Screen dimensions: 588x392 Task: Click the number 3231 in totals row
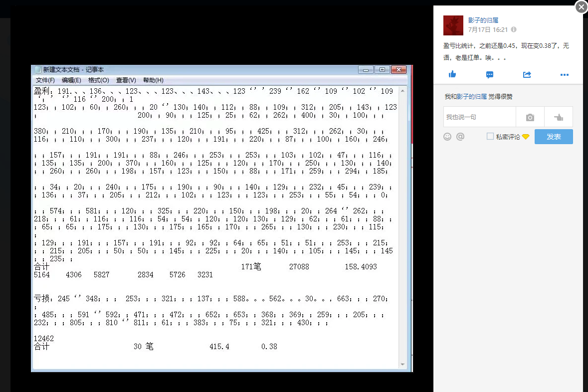[x=205, y=275]
